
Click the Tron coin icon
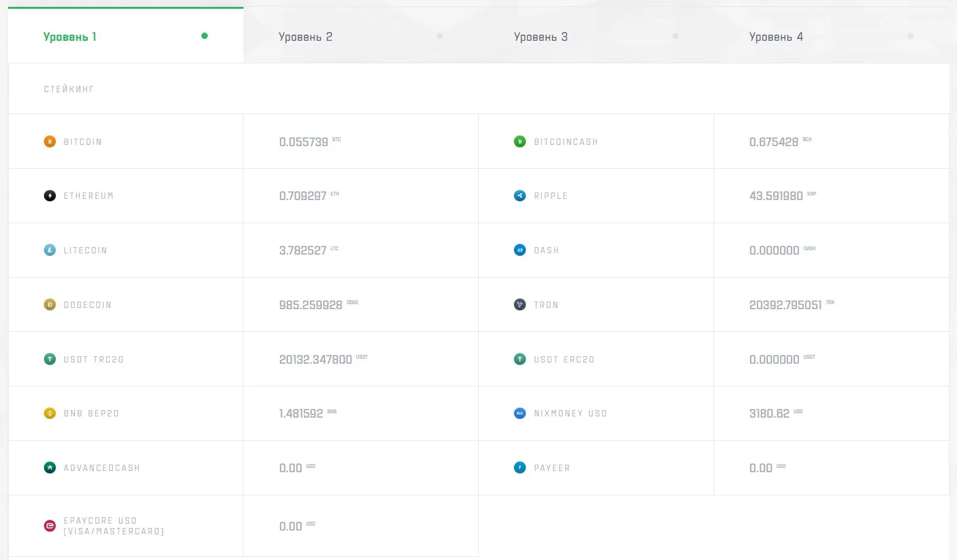pos(520,305)
